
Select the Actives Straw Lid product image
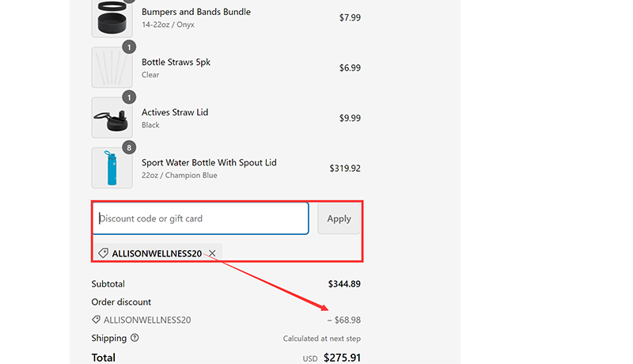click(x=112, y=118)
